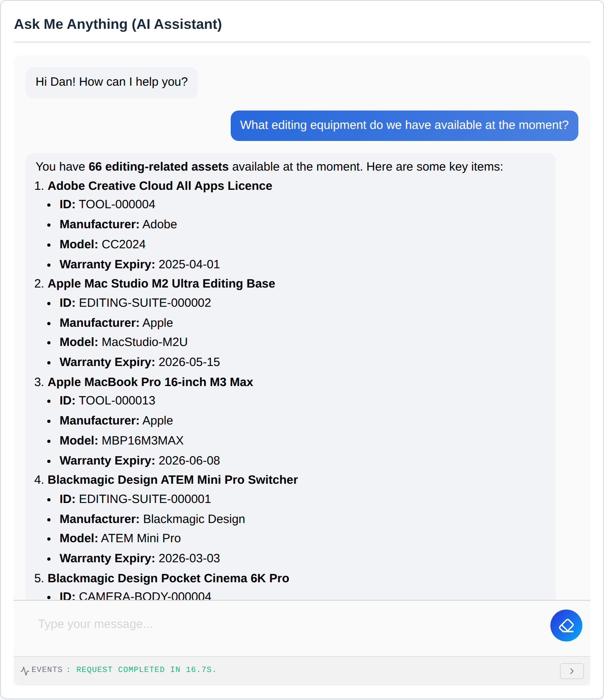Select 'Blackmagic Design ATEM Mini Pro Switcher' heading
604x700 pixels.
point(173,480)
